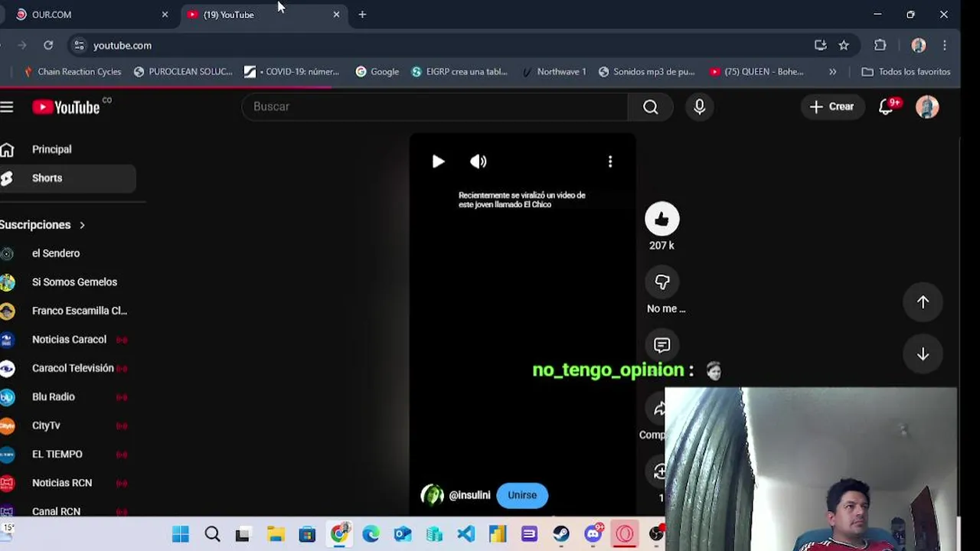Screen dimensions: 980x551
Task: Close the (19) YouTube tab
Action: click(x=336, y=15)
